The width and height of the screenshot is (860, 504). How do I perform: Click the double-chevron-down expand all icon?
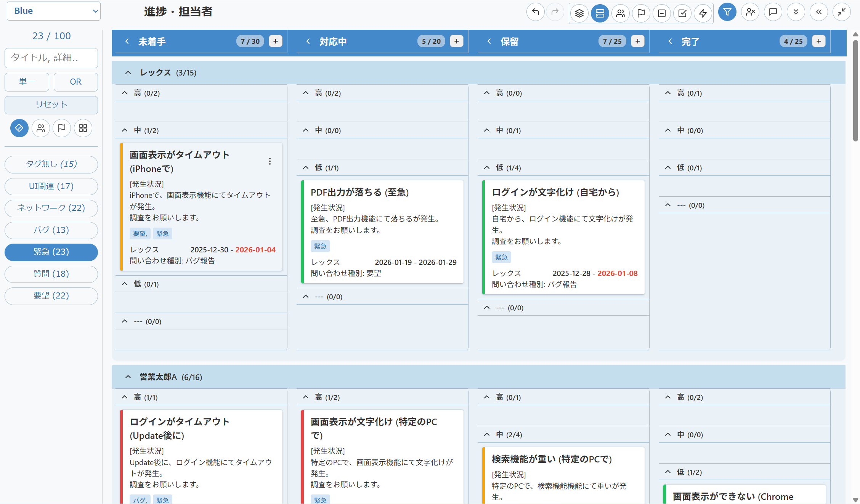[796, 12]
